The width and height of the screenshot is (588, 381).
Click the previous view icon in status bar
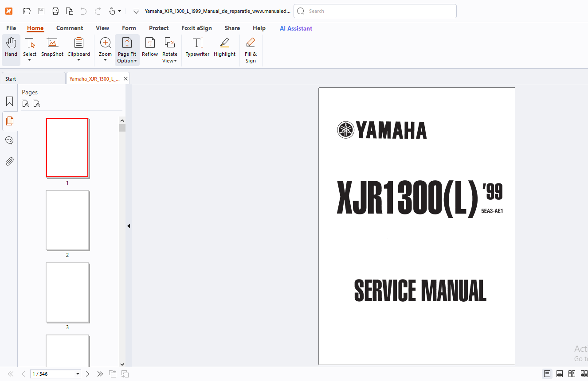pos(113,374)
